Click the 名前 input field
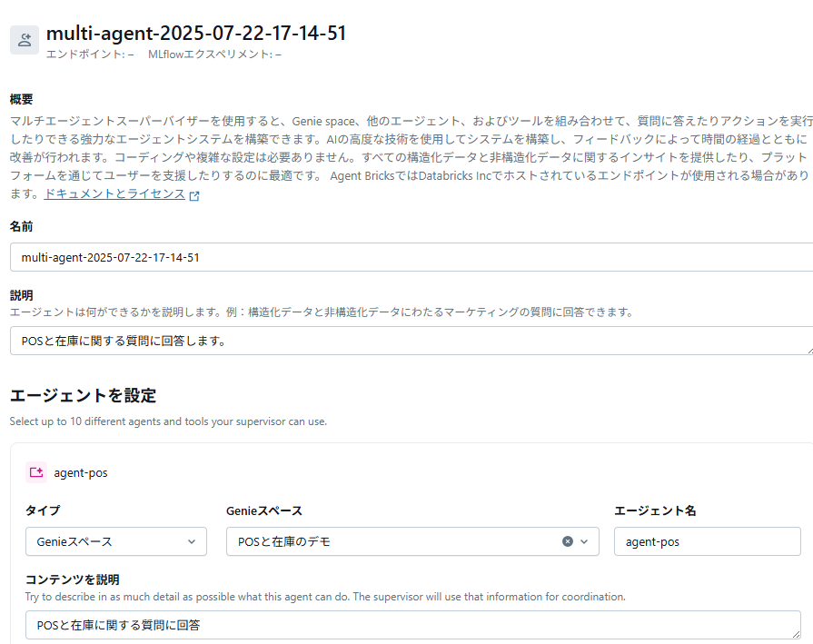Screen dimensions: 813x644 [411, 257]
